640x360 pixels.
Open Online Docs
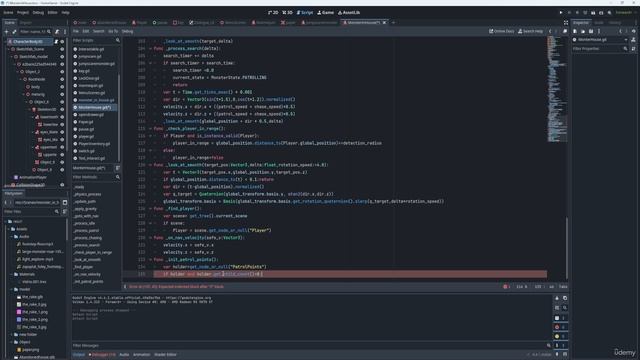point(502,31)
